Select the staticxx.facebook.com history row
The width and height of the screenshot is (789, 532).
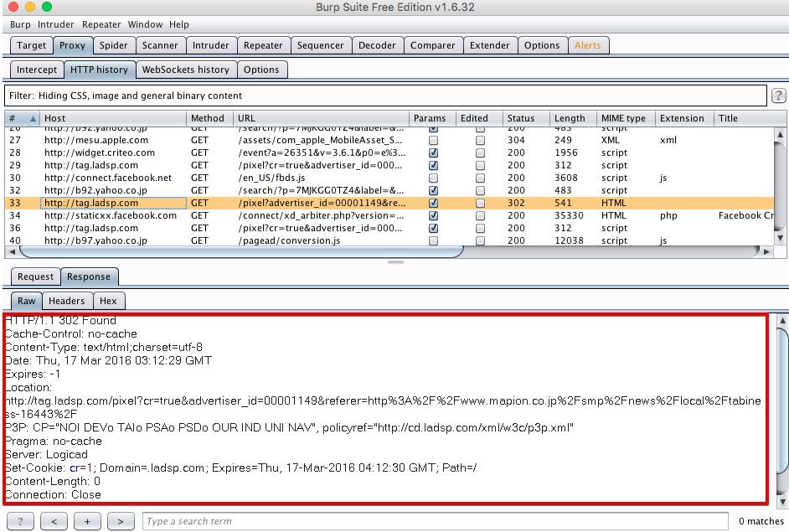pyautogui.click(x=111, y=215)
